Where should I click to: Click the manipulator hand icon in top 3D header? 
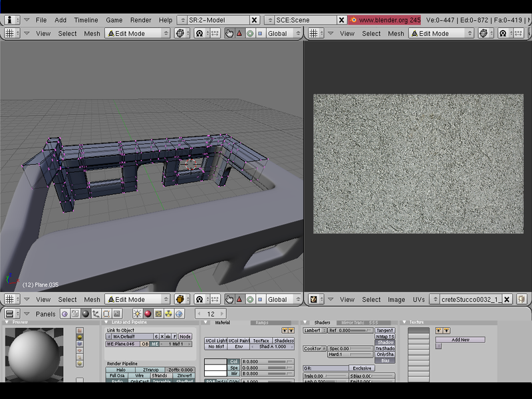coord(229,33)
